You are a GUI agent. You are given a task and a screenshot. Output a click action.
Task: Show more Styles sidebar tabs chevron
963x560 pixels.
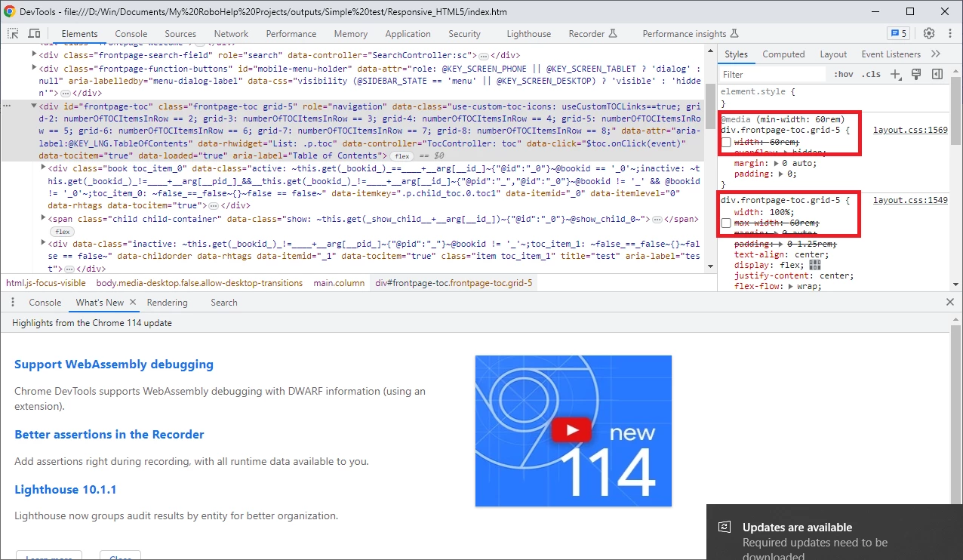(x=936, y=54)
